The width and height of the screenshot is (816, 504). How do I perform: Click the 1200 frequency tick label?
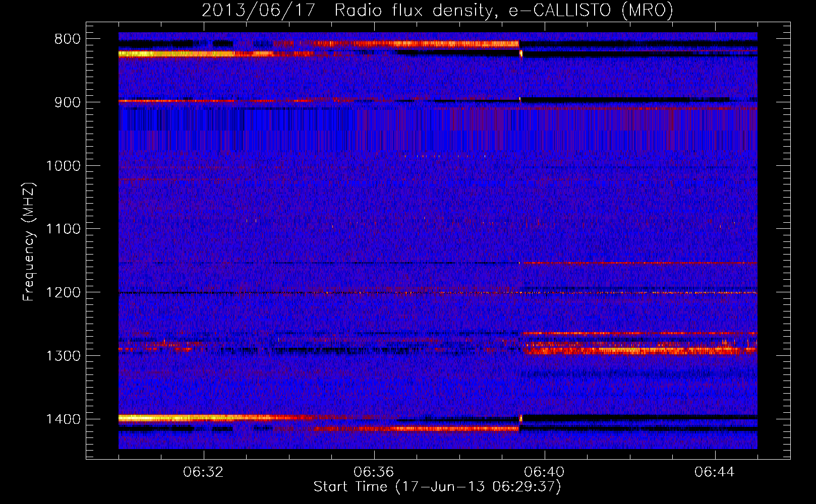(x=64, y=293)
